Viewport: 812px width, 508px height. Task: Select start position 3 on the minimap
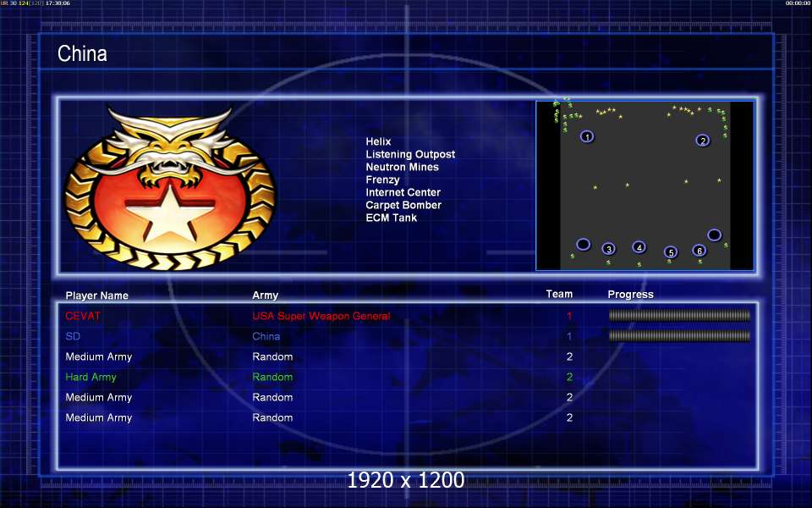(x=609, y=249)
